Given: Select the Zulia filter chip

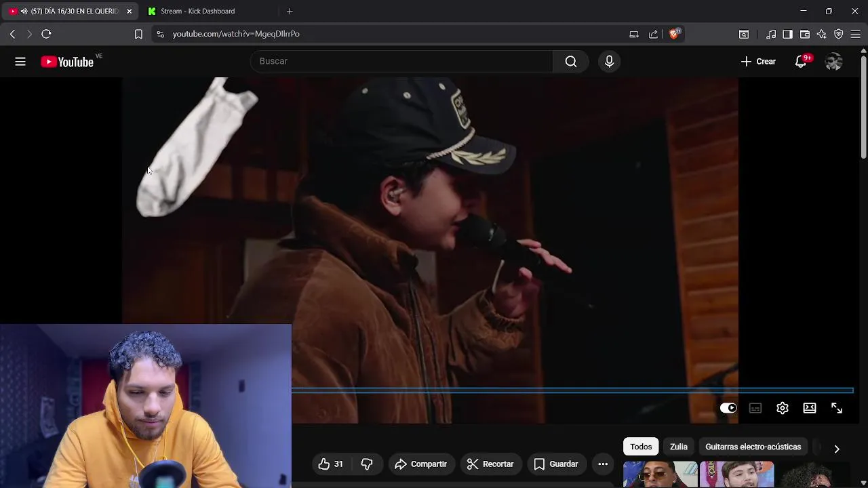Looking at the screenshot, I should click(679, 447).
